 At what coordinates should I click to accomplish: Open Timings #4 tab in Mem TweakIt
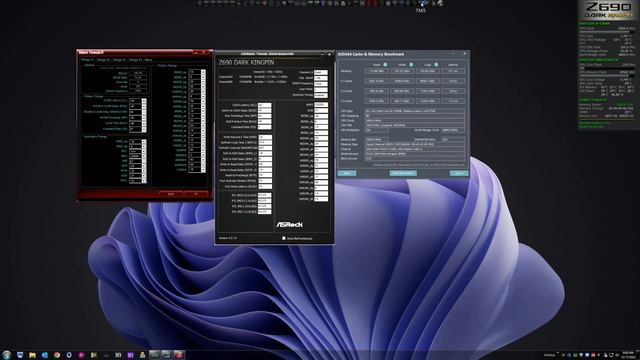[x=136, y=60]
